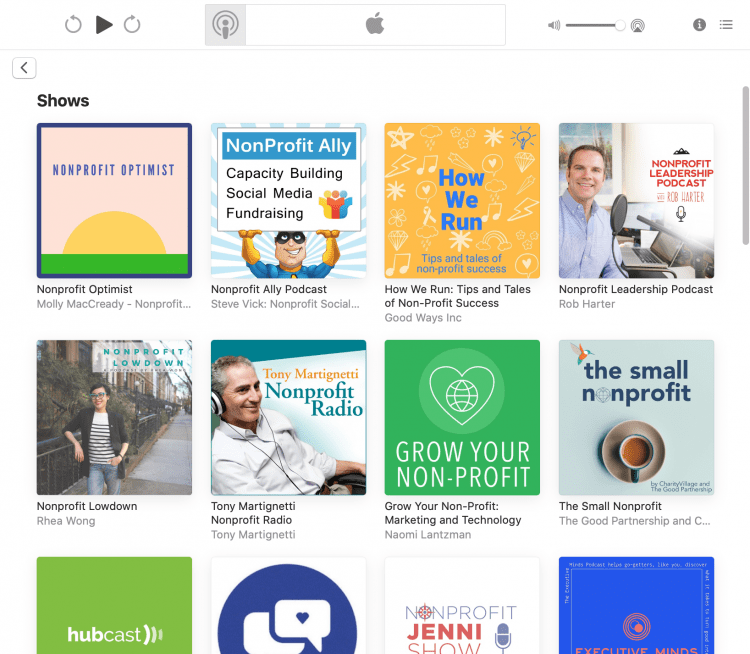Click the vertical scrollbar thumb
Viewport: 750px width, 654px height.
click(745, 166)
